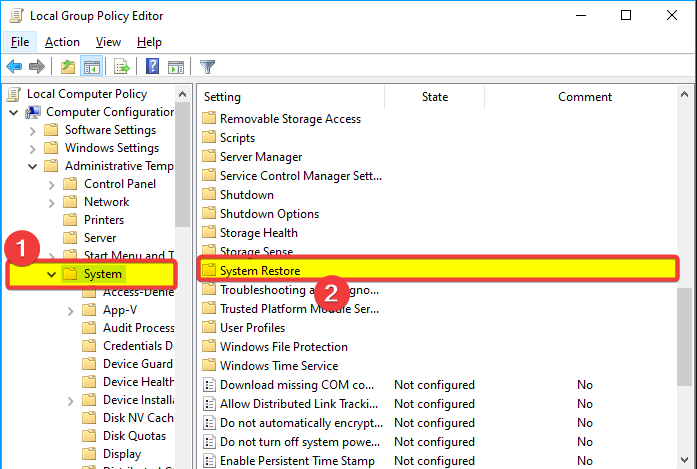Sort by the State column header
The image size is (697, 469).
click(434, 97)
